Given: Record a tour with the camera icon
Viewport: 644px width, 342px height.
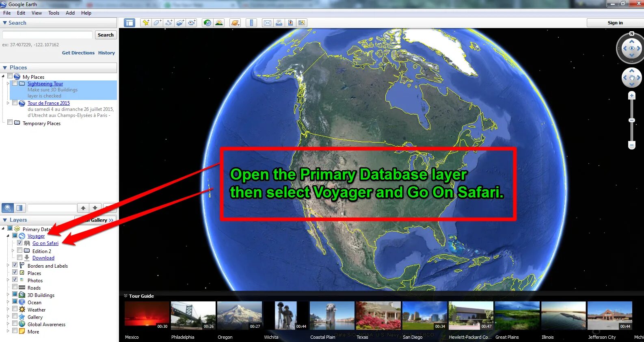Looking at the screenshot, I should tap(192, 23).
